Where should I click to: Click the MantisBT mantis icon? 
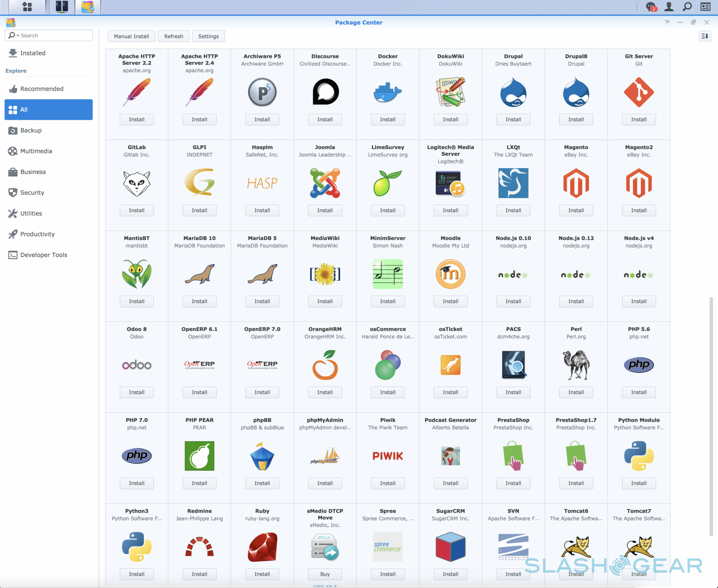tap(137, 274)
